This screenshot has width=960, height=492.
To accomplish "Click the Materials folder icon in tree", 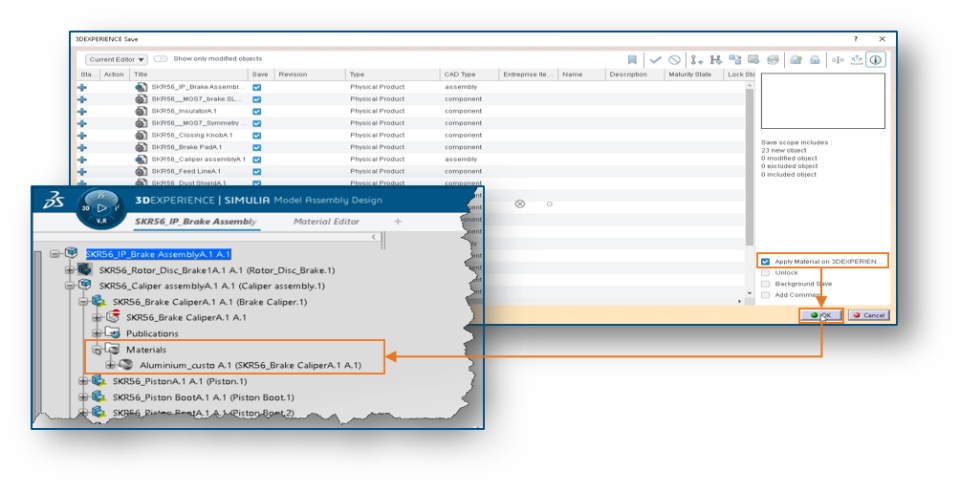I will [x=112, y=349].
